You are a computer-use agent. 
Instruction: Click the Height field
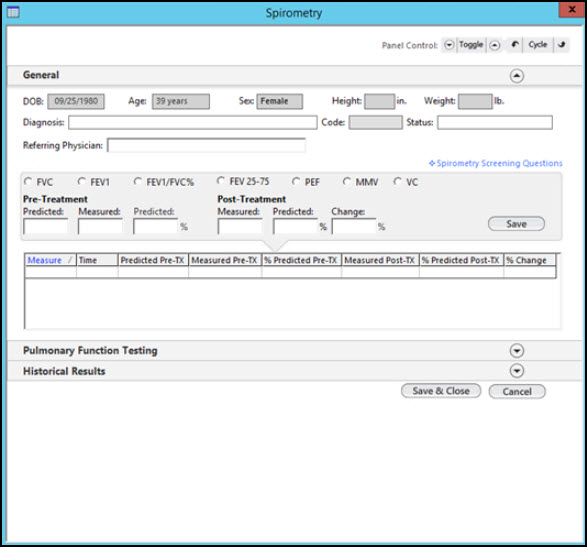(x=380, y=101)
